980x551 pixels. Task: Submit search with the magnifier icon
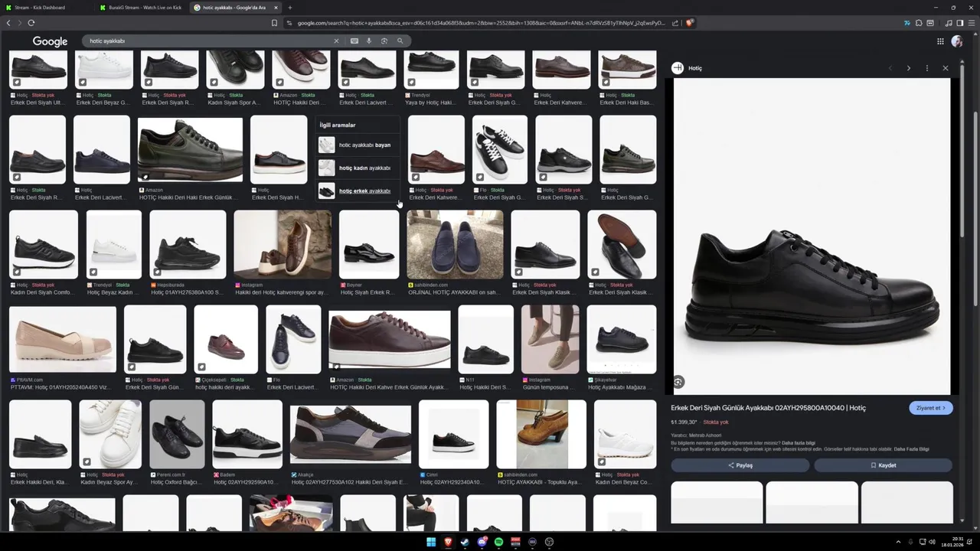(400, 41)
